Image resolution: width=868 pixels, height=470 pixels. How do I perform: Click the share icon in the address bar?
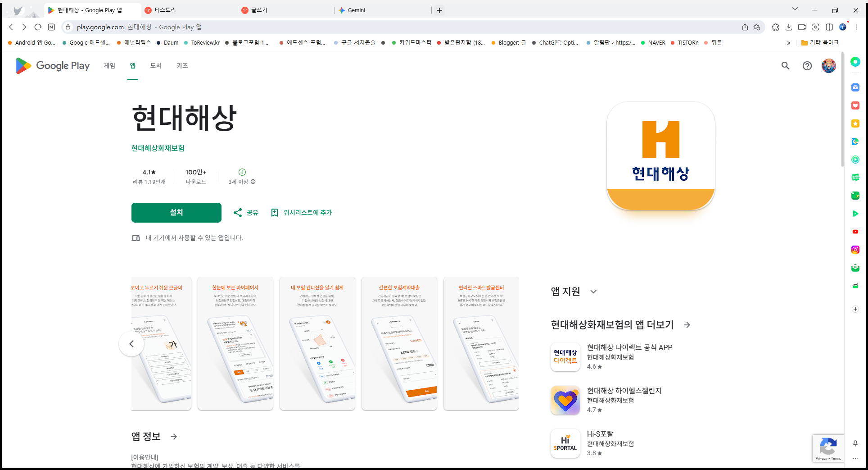pos(745,27)
